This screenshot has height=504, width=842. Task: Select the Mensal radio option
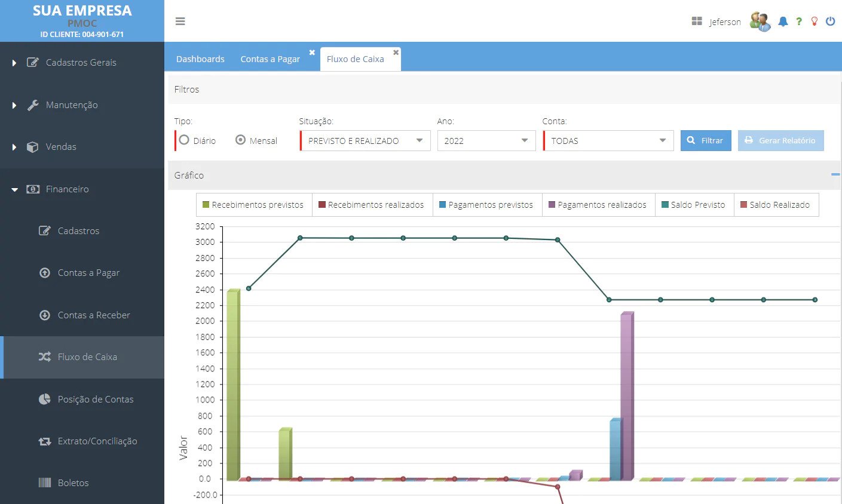[x=240, y=140]
